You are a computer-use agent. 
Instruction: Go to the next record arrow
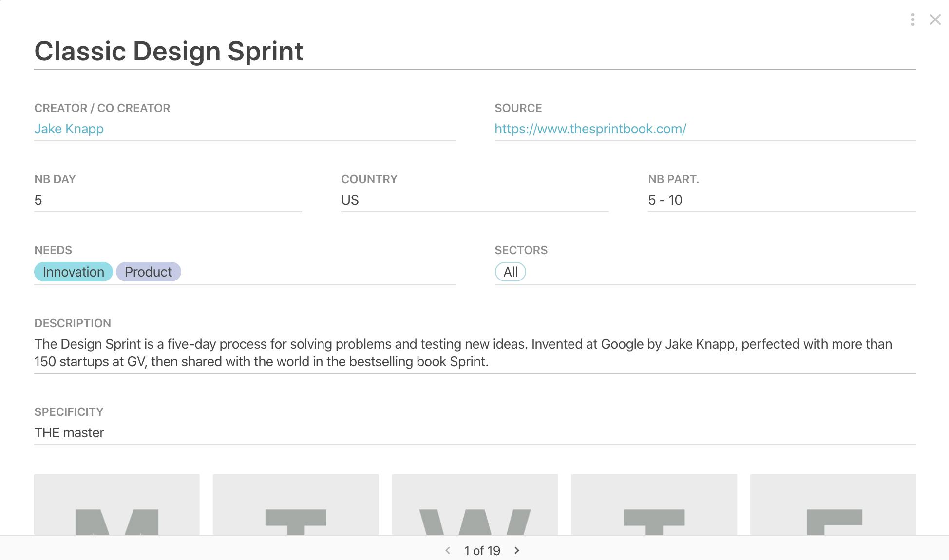(517, 550)
